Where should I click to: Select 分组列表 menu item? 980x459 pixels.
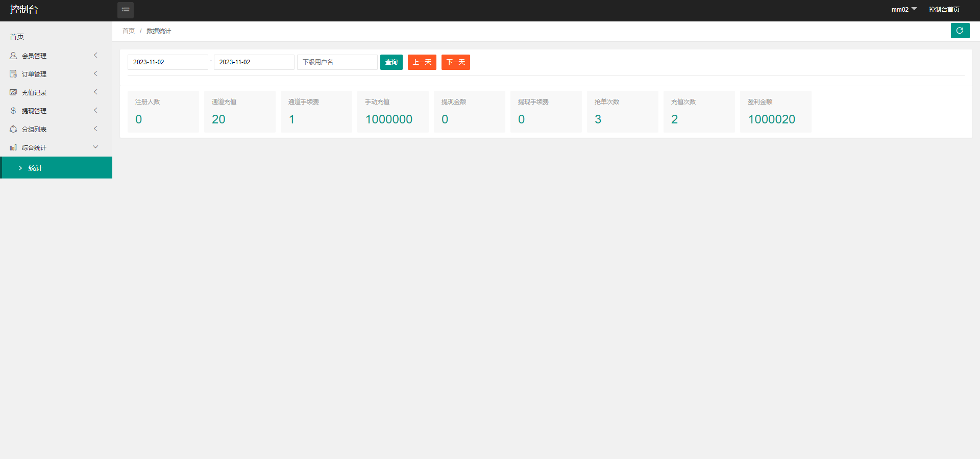(x=56, y=129)
